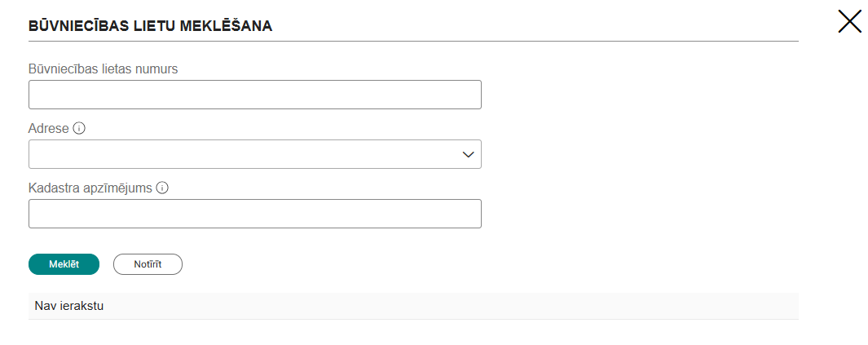Click the Kadastra apzīmējums label text
The height and width of the screenshot is (345, 868).
click(x=90, y=188)
